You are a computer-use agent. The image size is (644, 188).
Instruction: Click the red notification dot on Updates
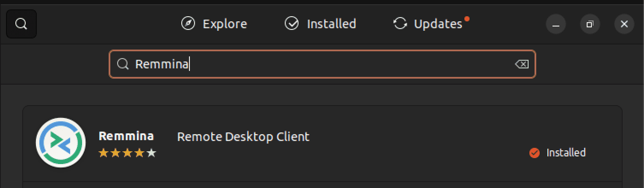coord(467,19)
